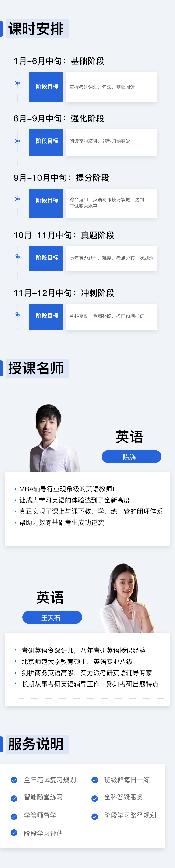Viewport: 175px width, 868px height.
Task: Click the 服务说明 section heading
Action: coord(36,744)
